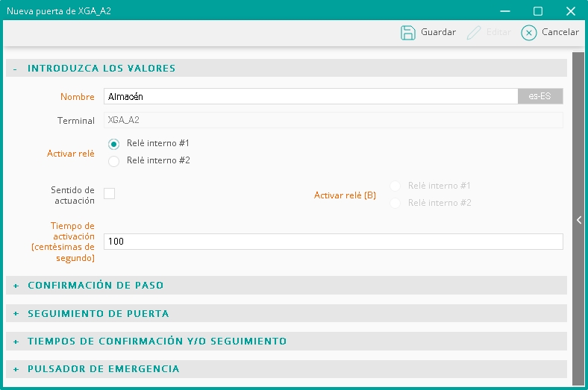Click the es-ES language button
The height and width of the screenshot is (390, 588).
pos(540,96)
